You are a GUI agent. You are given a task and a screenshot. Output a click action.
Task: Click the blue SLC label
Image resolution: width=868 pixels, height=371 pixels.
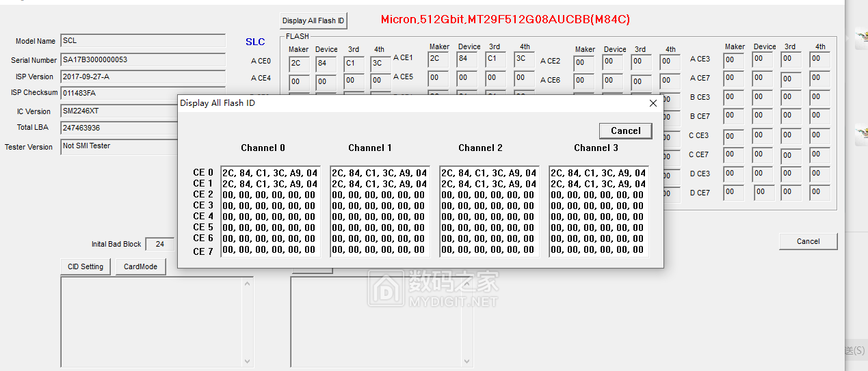255,42
